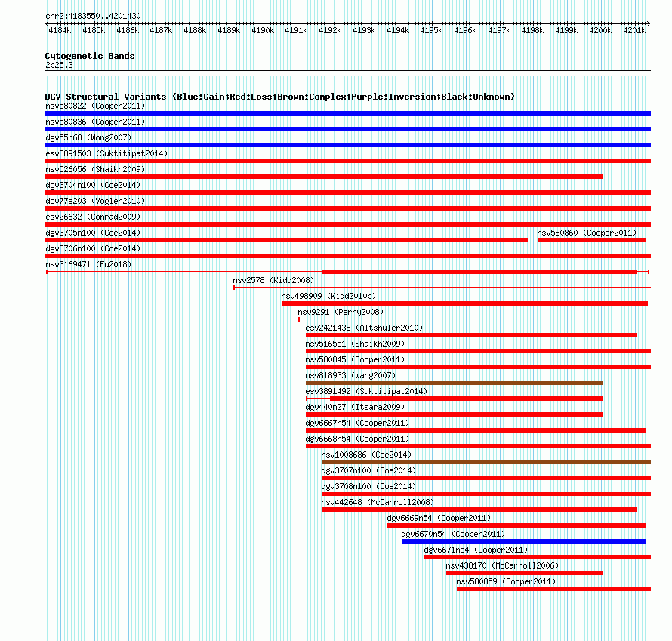Open esv2421438 (Altshuler2010) label
The image size is (672, 641).
[x=364, y=328]
